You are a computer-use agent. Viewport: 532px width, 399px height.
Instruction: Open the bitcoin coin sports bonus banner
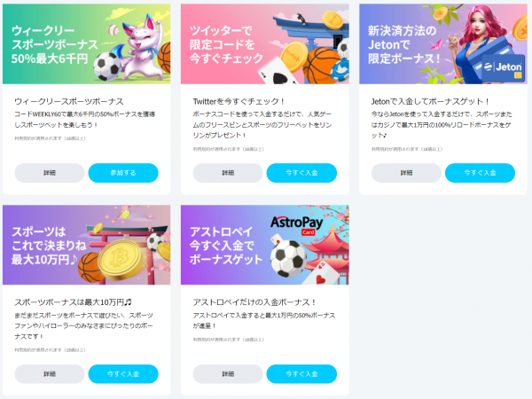point(87,245)
